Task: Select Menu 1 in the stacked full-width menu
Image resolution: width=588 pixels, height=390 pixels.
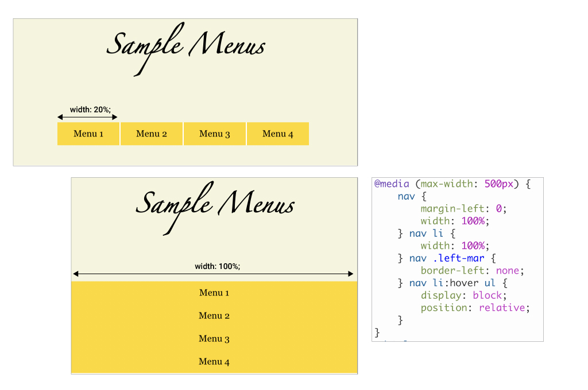Action: point(214,292)
